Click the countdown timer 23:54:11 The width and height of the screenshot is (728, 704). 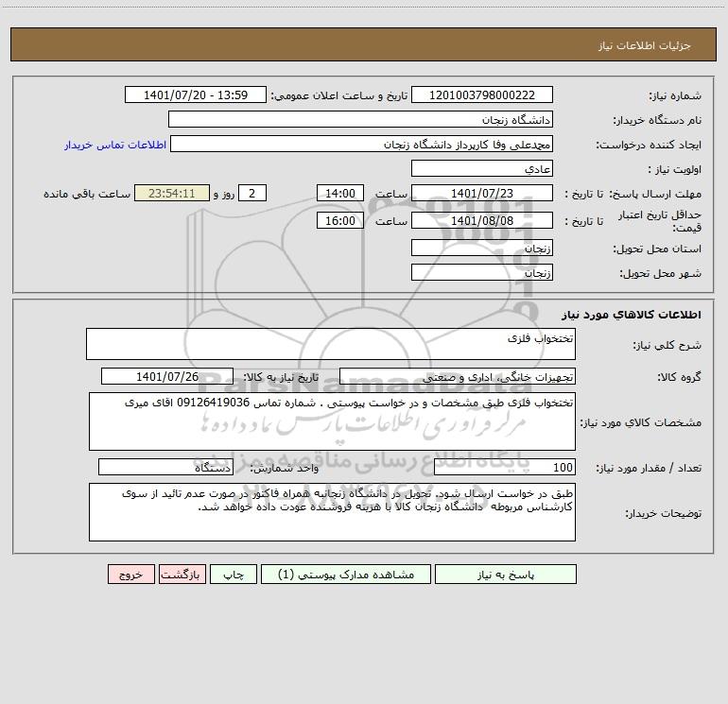(x=172, y=193)
